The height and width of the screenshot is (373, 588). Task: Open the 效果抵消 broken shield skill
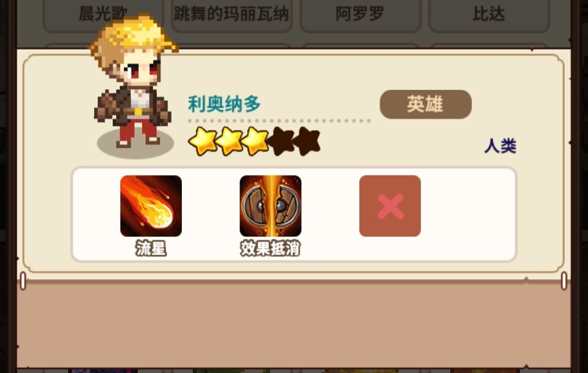pyautogui.click(x=271, y=206)
